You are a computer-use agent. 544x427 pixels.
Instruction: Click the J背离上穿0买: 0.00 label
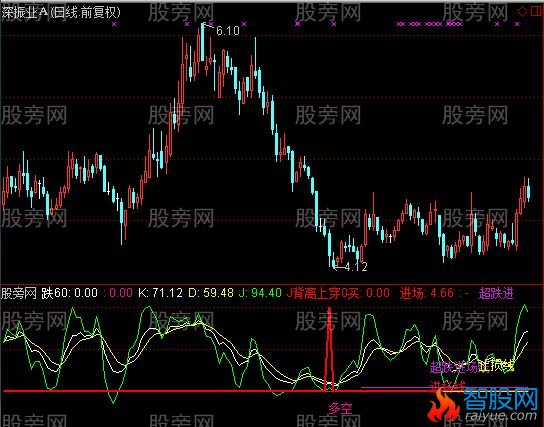(338, 293)
